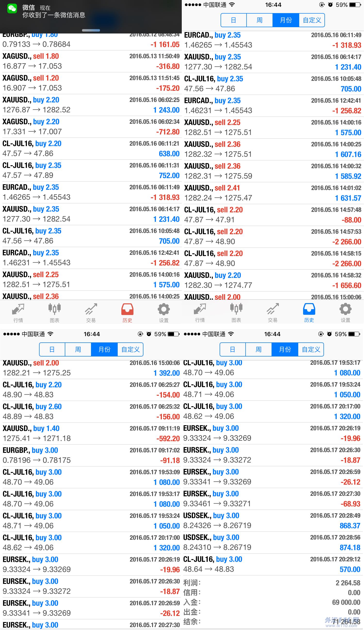Select 月份 tab in top-right screenshot

click(286, 20)
